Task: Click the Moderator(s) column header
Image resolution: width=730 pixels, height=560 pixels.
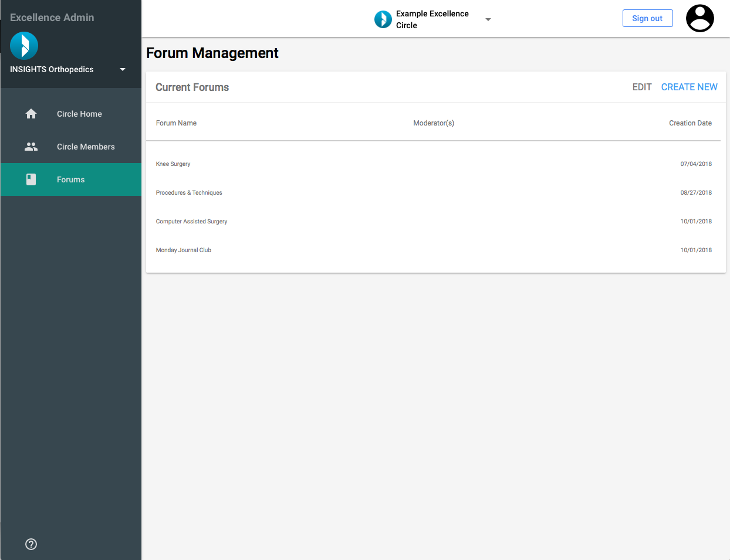Action: point(434,123)
